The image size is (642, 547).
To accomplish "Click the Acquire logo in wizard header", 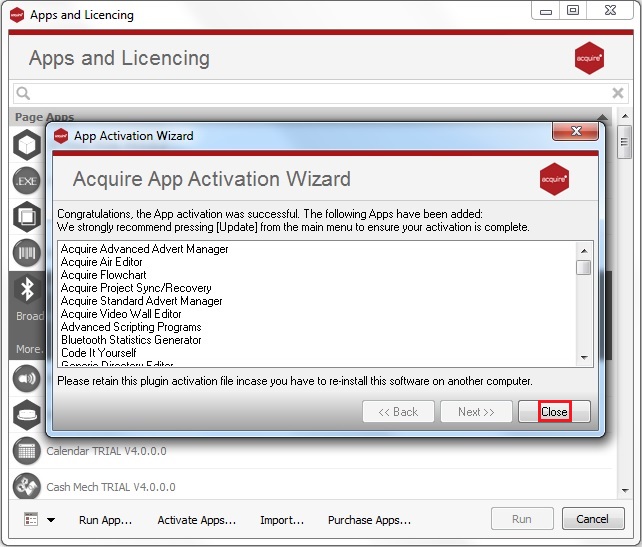I will click(x=554, y=179).
